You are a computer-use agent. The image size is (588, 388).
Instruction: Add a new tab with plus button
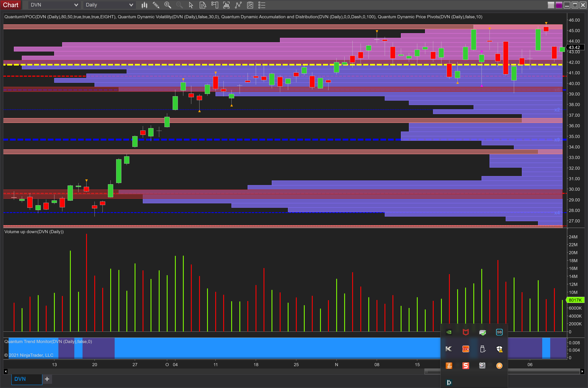47,379
